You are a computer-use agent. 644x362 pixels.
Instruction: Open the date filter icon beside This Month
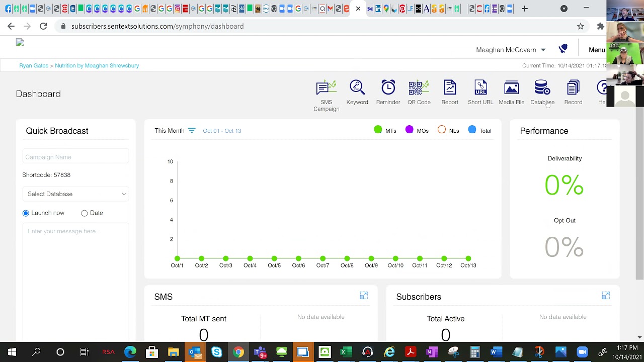191,131
